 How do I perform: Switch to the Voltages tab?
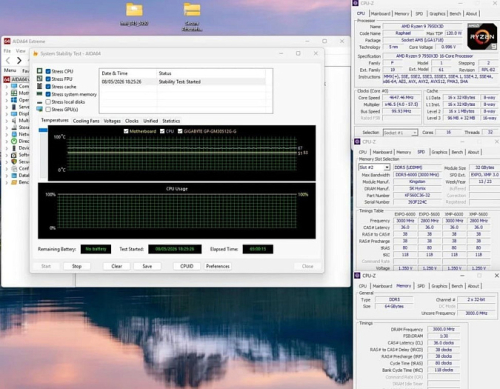click(112, 121)
